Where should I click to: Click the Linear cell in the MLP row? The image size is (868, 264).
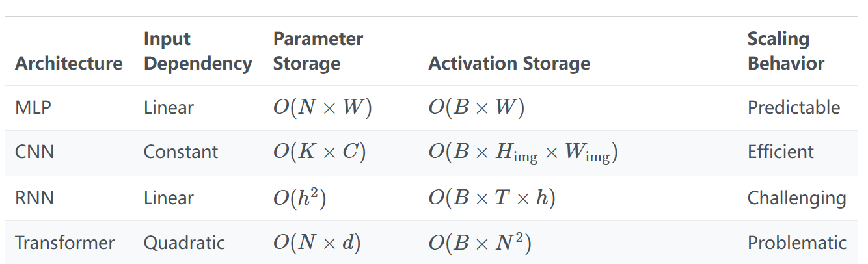tap(169, 107)
